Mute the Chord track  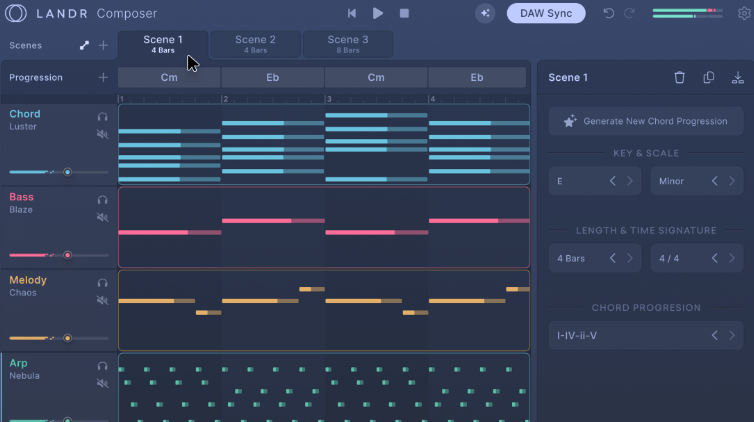102,134
